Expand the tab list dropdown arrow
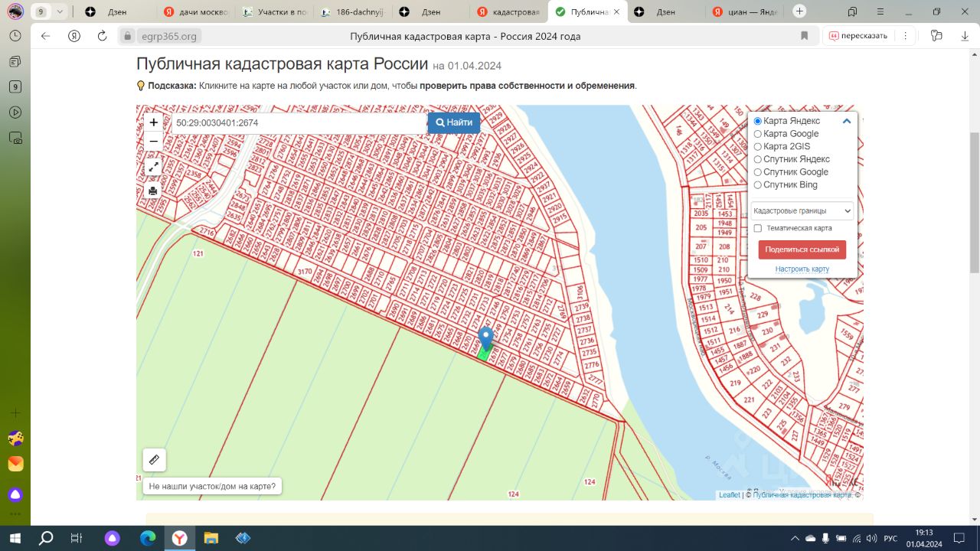Viewport: 980px width, 551px height. coord(60,11)
